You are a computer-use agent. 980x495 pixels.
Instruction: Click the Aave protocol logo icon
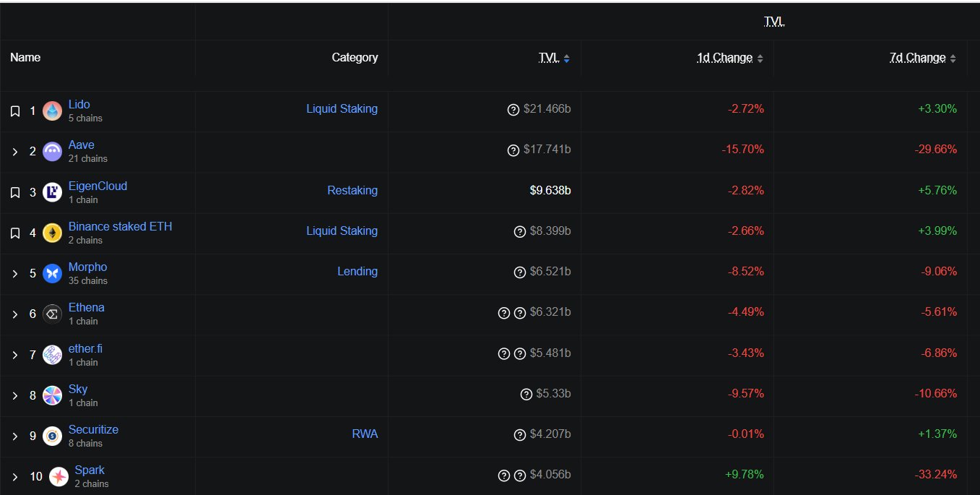coord(52,152)
